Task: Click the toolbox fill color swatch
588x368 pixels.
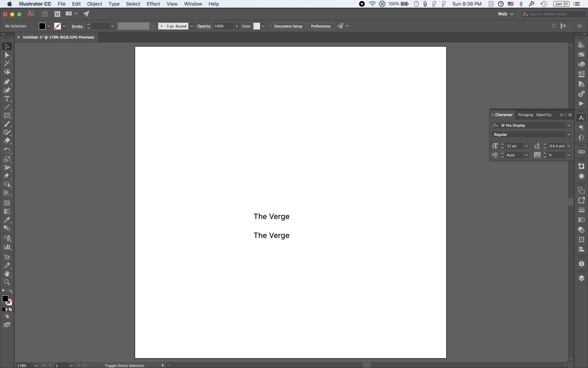Action: (5, 299)
